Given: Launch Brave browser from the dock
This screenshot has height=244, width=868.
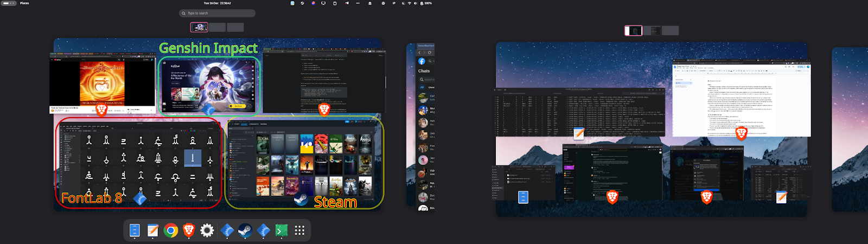Looking at the screenshot, I should 189,231.
